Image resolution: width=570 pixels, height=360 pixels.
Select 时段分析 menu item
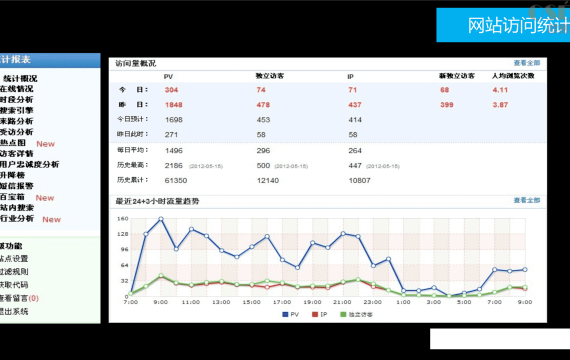pyautogui.click(x=17, y=100)
